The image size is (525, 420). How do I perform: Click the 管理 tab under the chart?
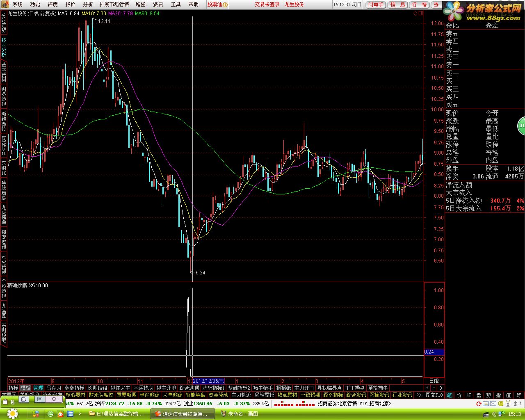(38, 388)
